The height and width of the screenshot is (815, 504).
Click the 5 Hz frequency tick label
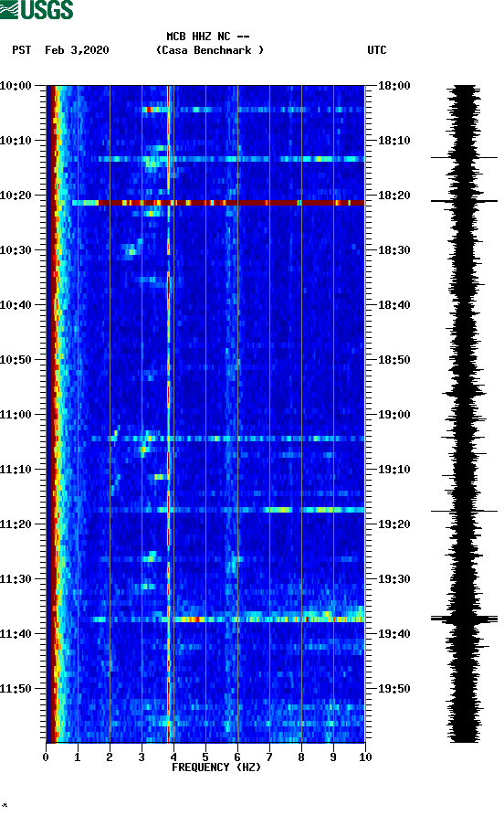click(205, 757)
